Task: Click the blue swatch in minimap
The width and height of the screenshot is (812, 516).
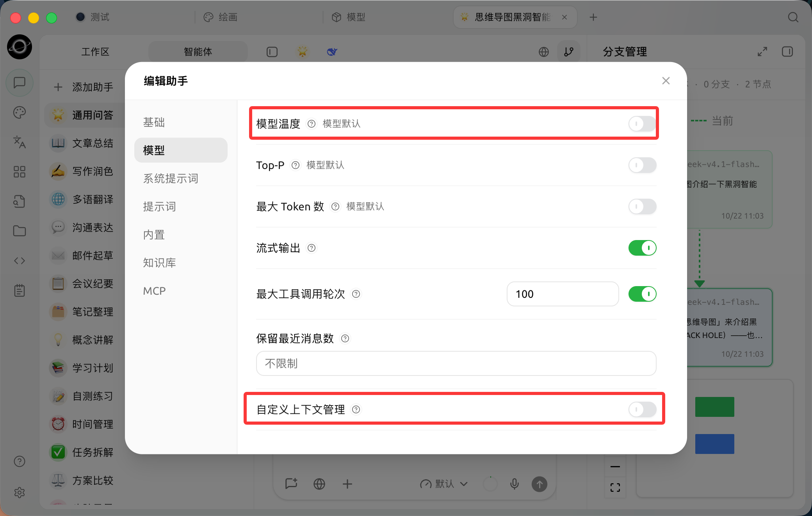Action: coord(714,444)
